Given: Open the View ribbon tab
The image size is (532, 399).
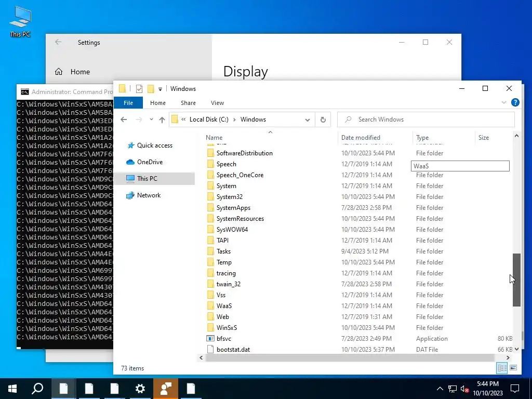Looking at the screenshot, I should (217, 103).
